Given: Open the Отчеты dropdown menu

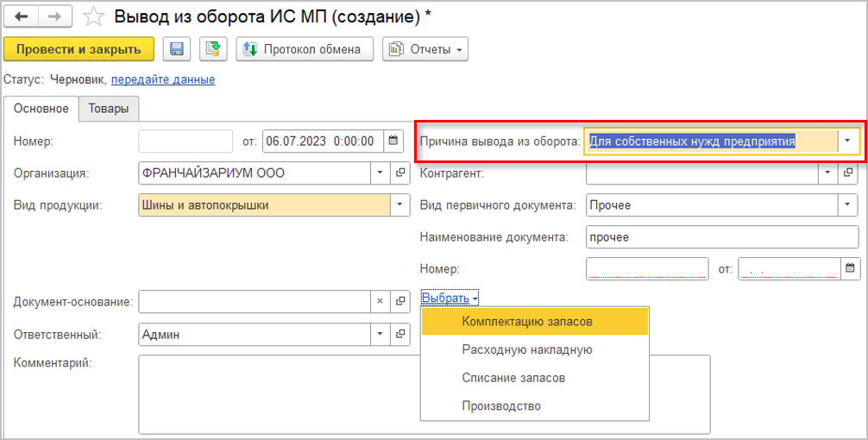Looking at the screenshot, I should [x=425, y=49].
